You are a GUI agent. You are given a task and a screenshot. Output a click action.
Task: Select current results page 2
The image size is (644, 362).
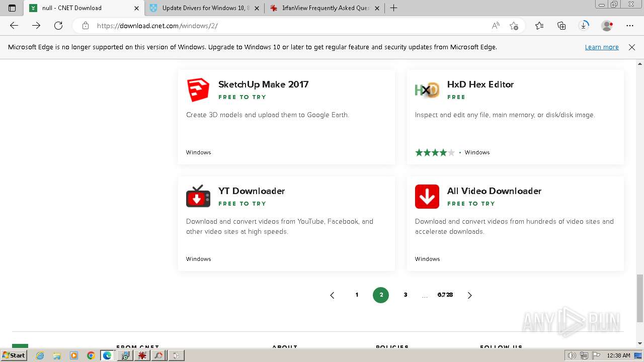(x=381, y=295)
